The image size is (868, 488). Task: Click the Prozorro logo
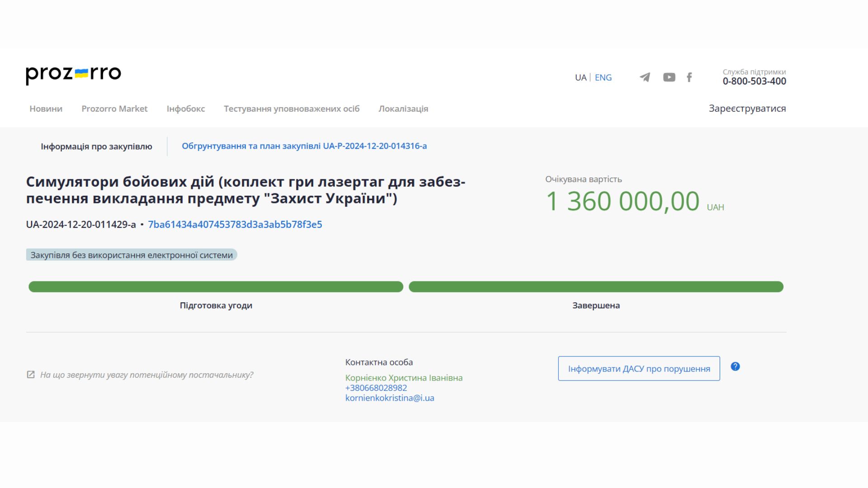[x=73, y=74]
